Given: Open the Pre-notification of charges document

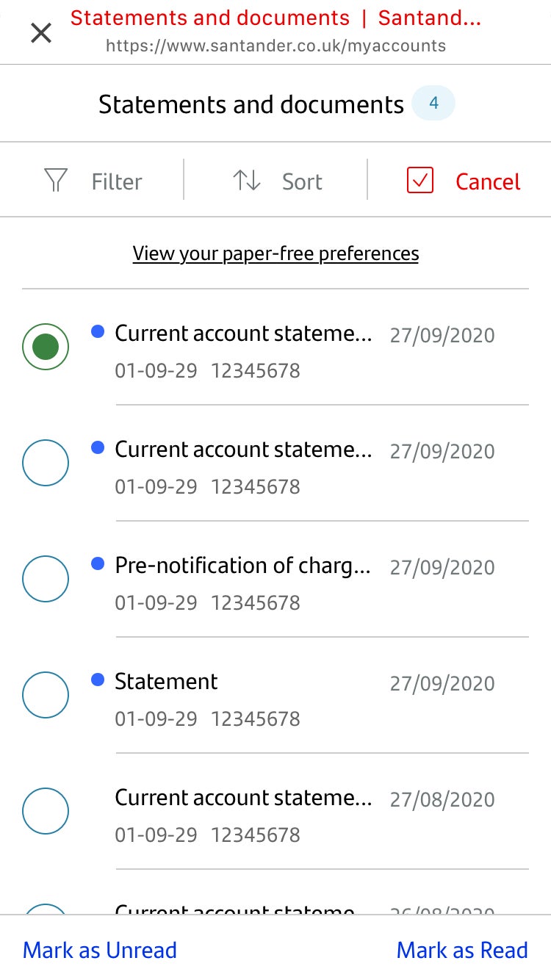Looking at the screenshot, I should coord(242,566).
